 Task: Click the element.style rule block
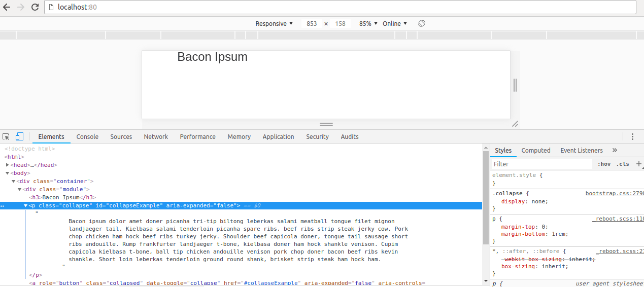pos(567,179)
